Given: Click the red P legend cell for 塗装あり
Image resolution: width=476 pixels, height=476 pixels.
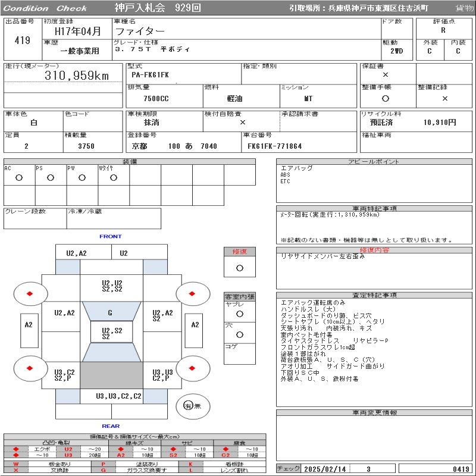Looking at the screenshot, I should click(x=103, y=464).
